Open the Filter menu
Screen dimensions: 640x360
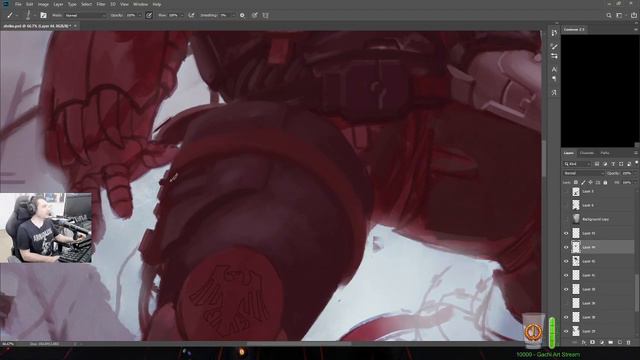tap(101, 4)
